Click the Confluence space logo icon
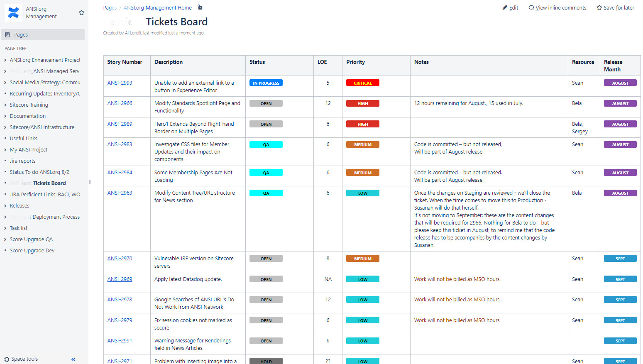 coord(13,13)
